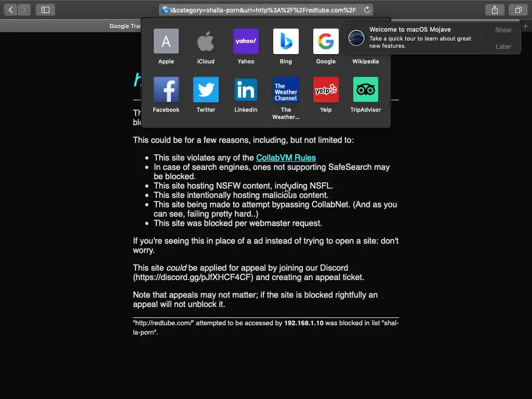
Task: Select the Google Translate tab
Action: (125, 26)
